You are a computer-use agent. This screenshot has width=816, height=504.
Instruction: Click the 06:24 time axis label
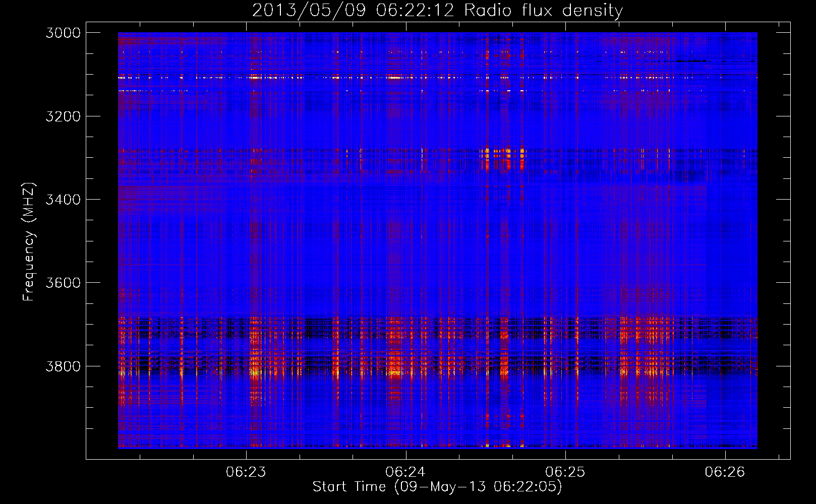pos(405,472)
